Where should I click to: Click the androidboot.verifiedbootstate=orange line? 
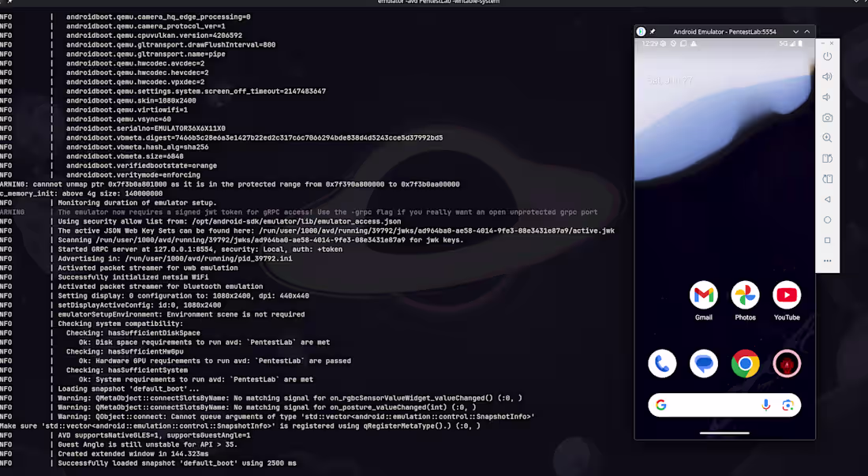(142, 166)
